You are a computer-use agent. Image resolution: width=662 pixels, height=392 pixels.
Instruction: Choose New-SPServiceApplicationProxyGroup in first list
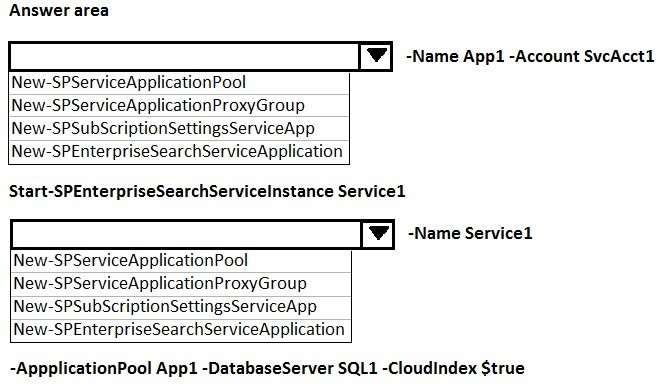179,106
